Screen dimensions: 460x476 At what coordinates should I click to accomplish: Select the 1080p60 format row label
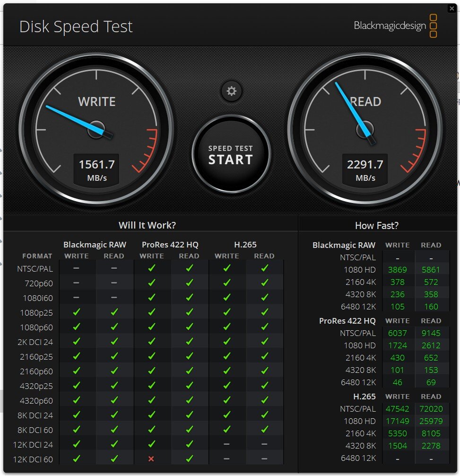[36, 327]
